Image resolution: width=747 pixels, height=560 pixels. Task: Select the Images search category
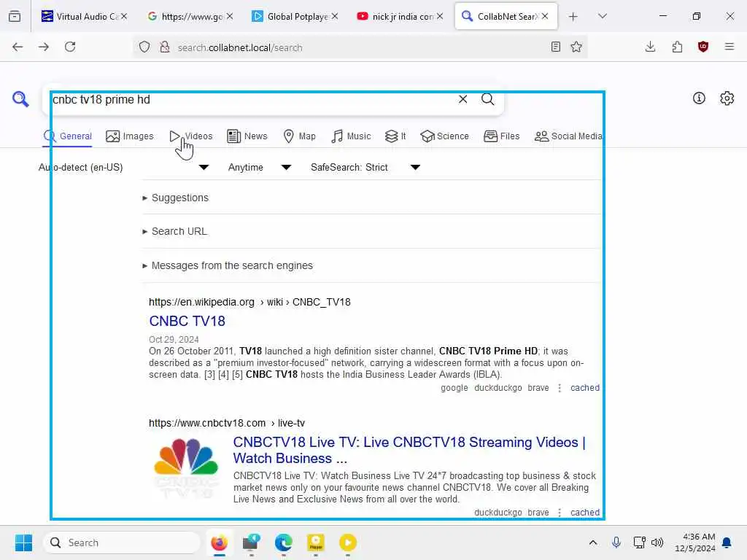point(130,136)
